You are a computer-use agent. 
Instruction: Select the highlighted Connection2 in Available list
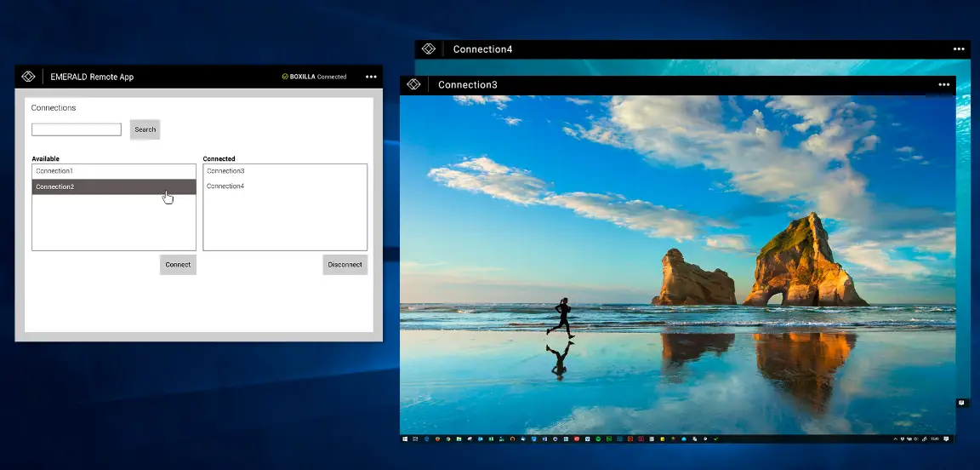point(114,186)
